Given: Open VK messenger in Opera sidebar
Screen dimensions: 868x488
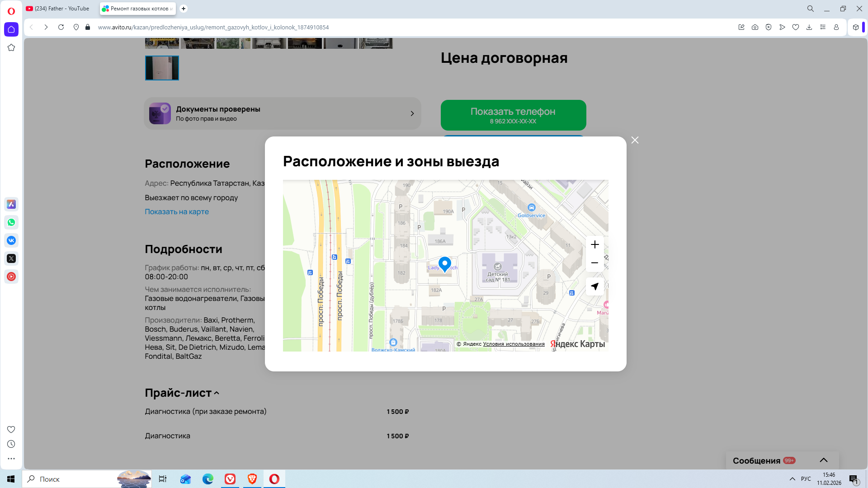Looking at the screenshot, I should click(11, 240).
